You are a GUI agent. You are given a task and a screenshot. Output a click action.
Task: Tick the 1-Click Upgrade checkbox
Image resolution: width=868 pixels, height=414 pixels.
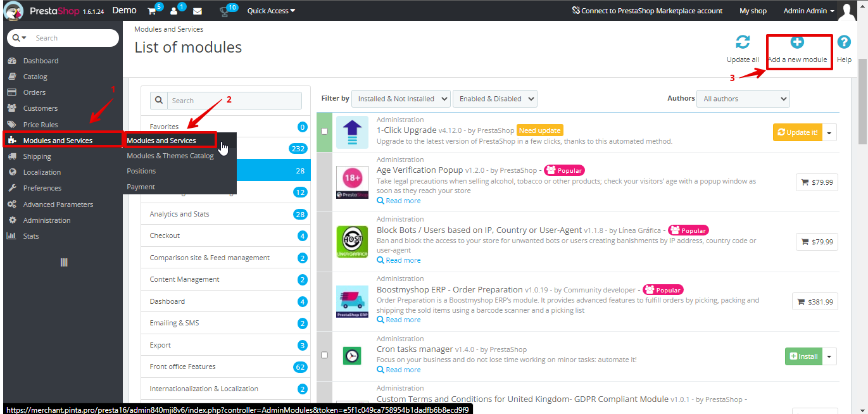click(325, 132)
